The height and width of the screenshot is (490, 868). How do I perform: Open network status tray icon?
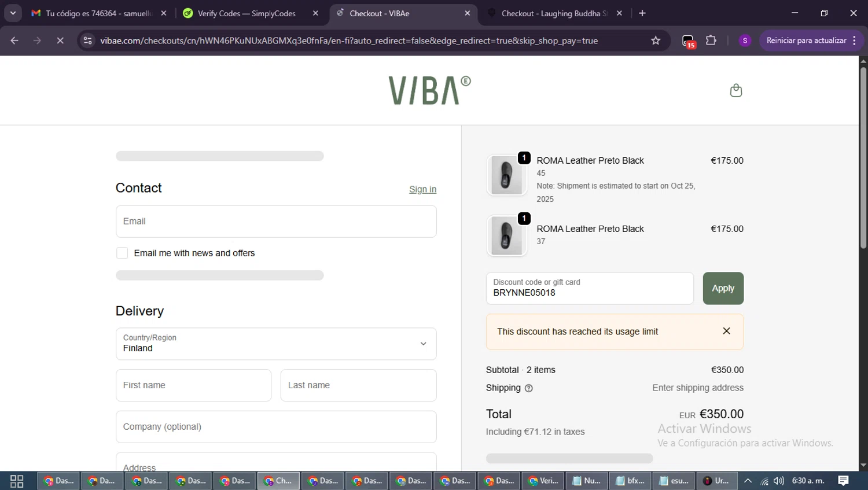(764, 481)
